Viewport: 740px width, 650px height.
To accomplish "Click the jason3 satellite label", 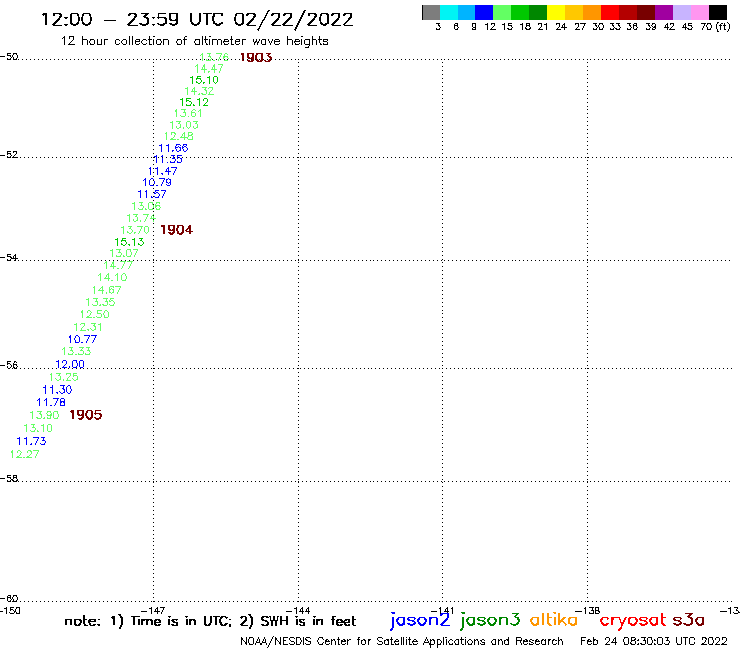I will [x=490, y=620].
